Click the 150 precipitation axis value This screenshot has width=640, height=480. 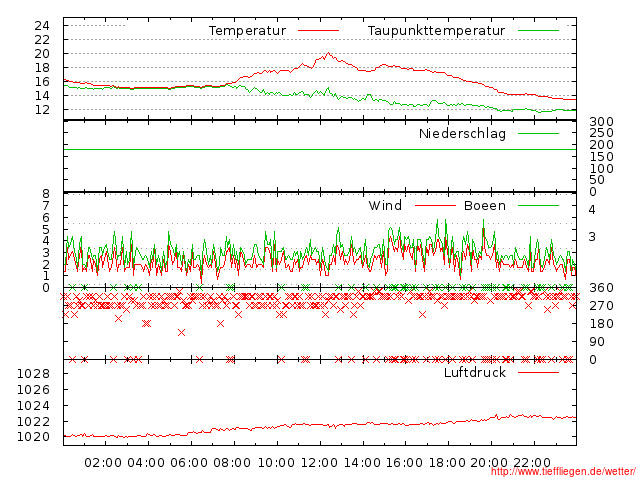tap(601, 157)
